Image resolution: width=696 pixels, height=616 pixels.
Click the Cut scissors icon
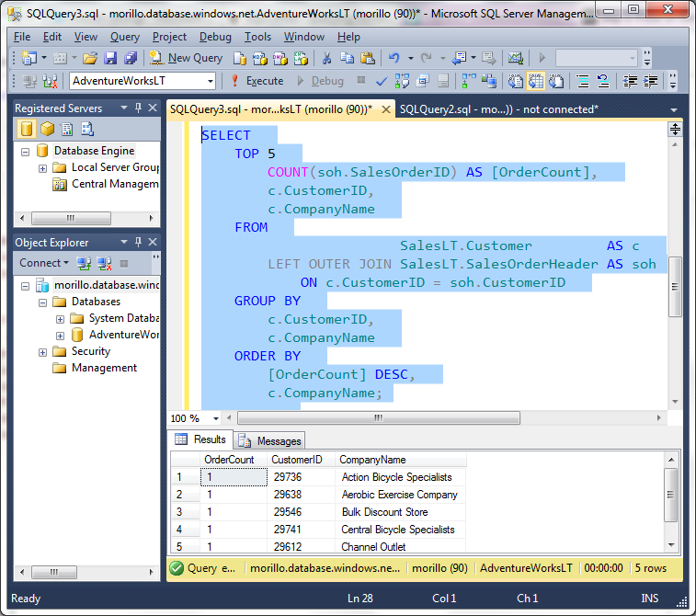tap(325, 58)
